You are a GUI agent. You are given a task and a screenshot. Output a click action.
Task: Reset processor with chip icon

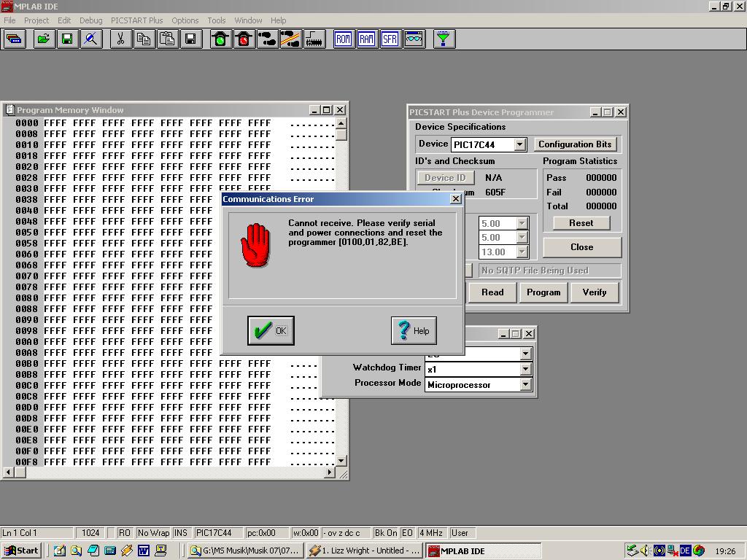314,39
